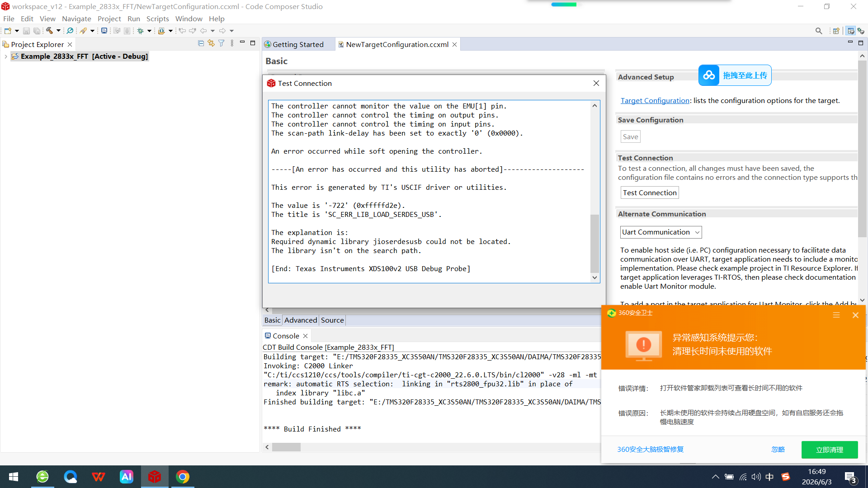Click the Back navigation arrow
868x488 pixels.
[x=203, y=31]
